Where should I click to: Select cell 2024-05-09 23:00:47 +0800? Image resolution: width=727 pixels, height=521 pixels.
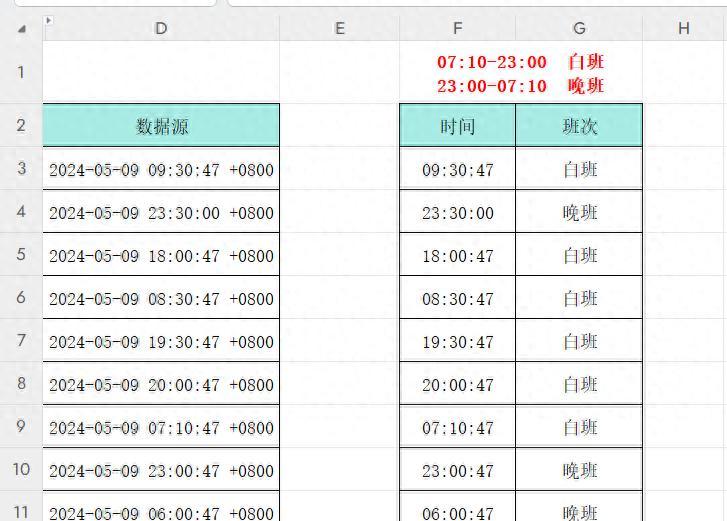(161, 469)
